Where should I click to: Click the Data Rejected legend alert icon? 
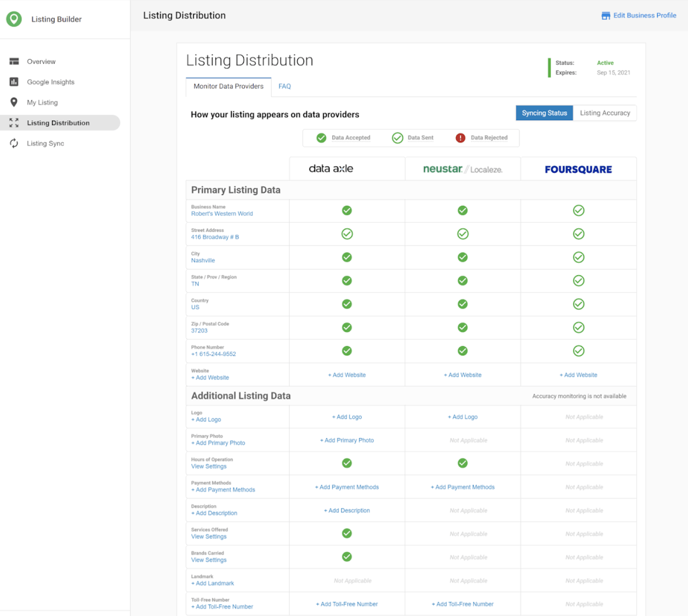(460, 138)
